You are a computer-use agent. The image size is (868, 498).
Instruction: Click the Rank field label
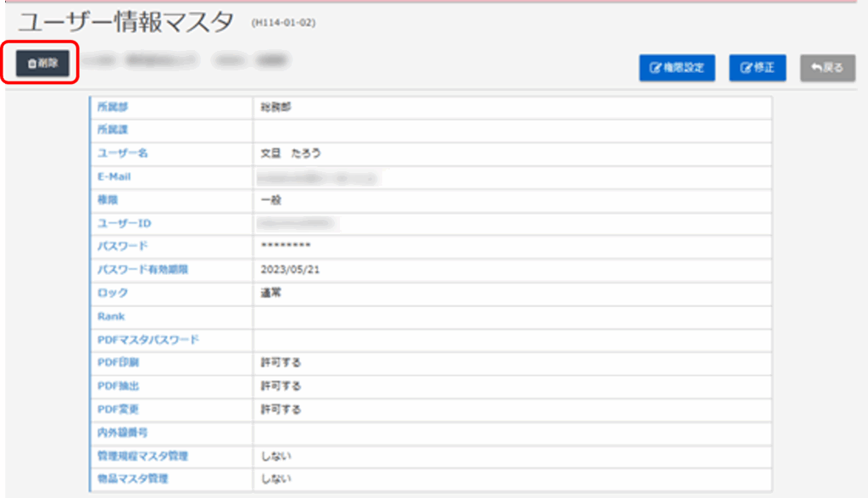tap(111, 316)
